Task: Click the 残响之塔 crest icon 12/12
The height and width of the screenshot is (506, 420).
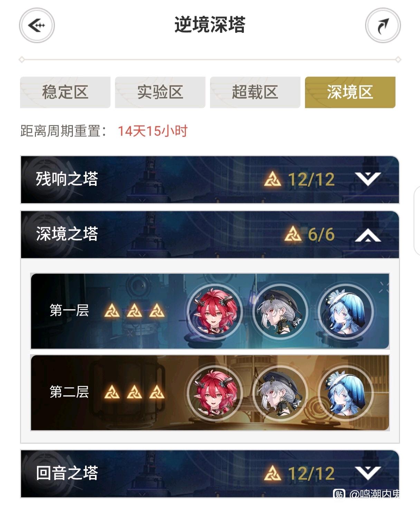Action: [273, 179]
